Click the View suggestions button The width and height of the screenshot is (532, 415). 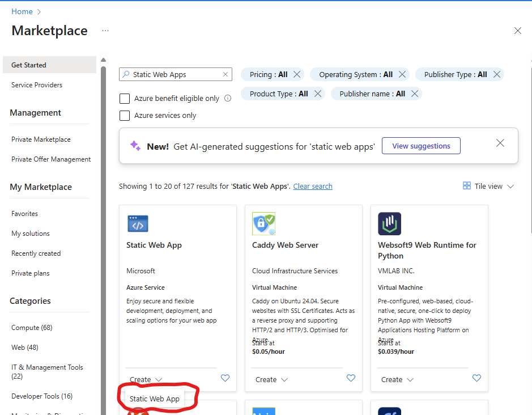coord(421,146)
